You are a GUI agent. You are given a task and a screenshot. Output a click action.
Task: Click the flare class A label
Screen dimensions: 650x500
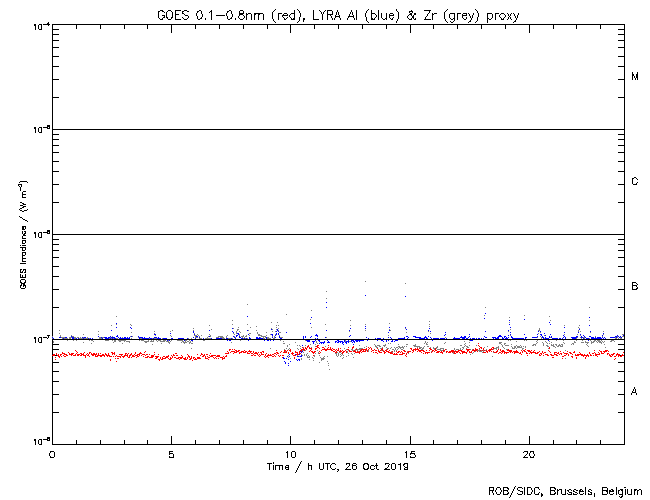(x=634, y=392)
